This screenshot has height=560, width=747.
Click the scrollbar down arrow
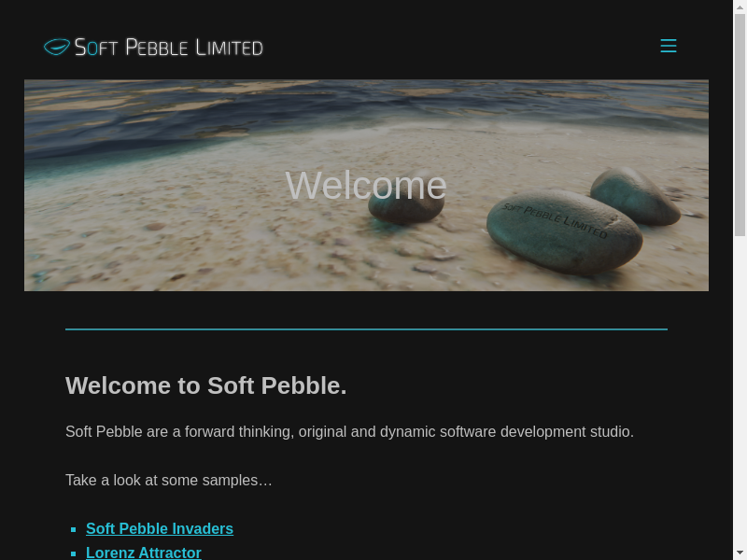[740, 553]
